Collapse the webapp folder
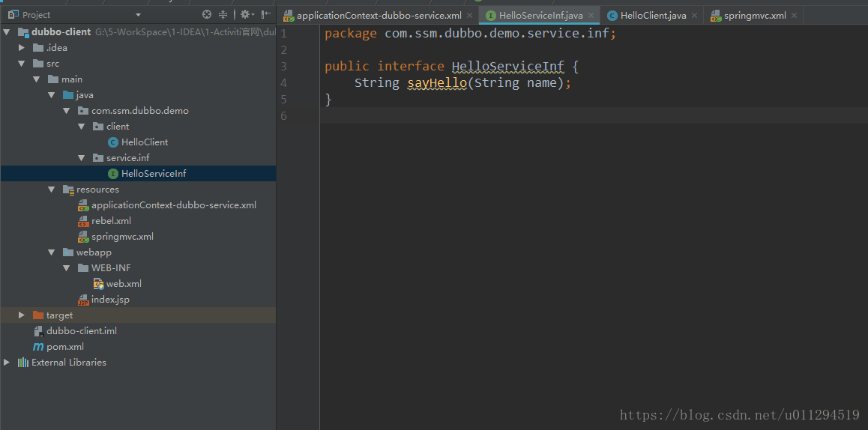This screenshot has height=430, width=868. (52, 252)
